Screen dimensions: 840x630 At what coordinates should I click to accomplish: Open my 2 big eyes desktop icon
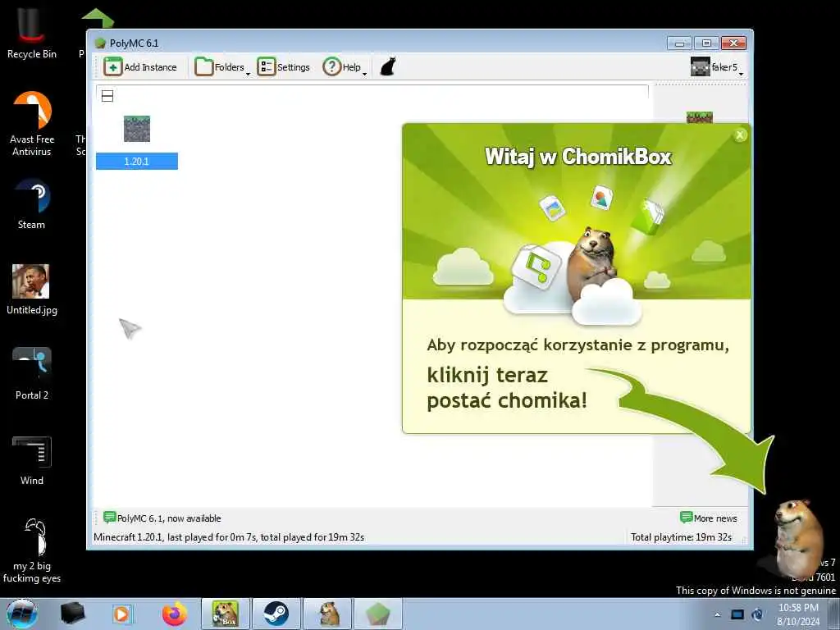(32, 550)
